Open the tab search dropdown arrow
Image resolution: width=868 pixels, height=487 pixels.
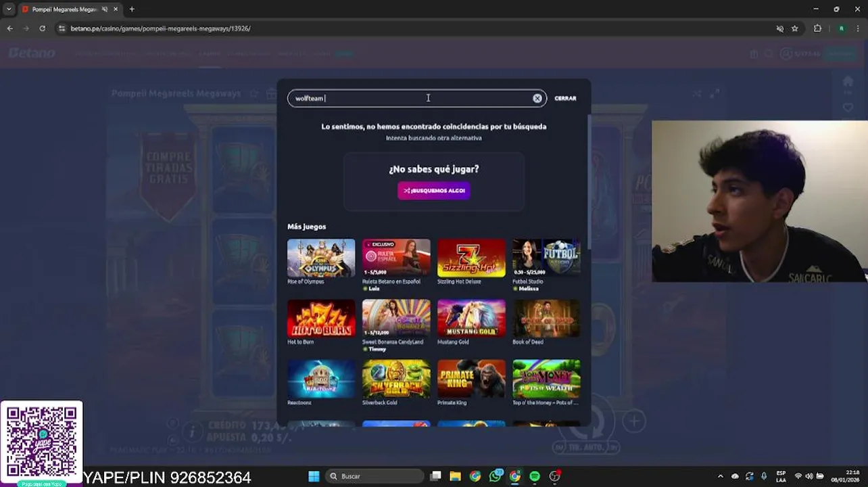click(x=9, y=9)
